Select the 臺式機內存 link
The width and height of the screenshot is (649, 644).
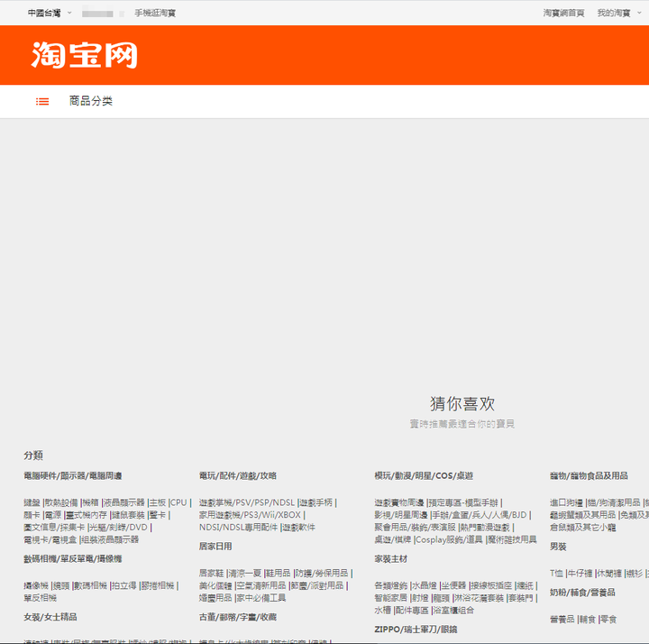tap(87, 515)
